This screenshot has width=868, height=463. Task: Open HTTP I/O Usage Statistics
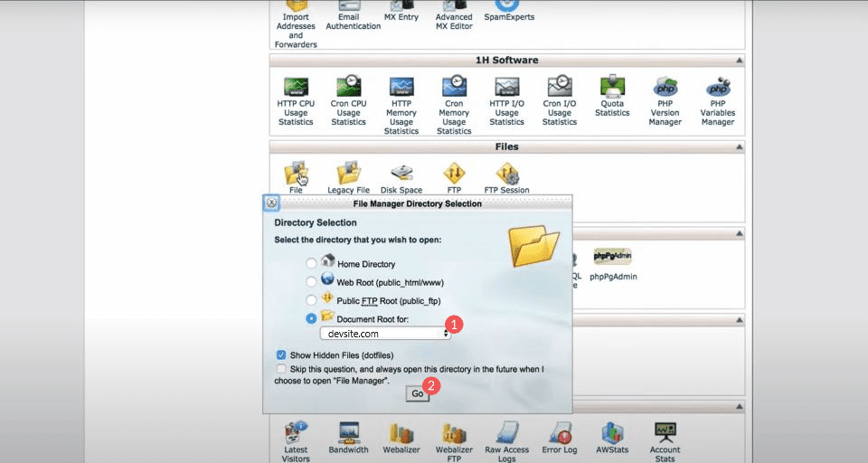(x=506, y=100)
